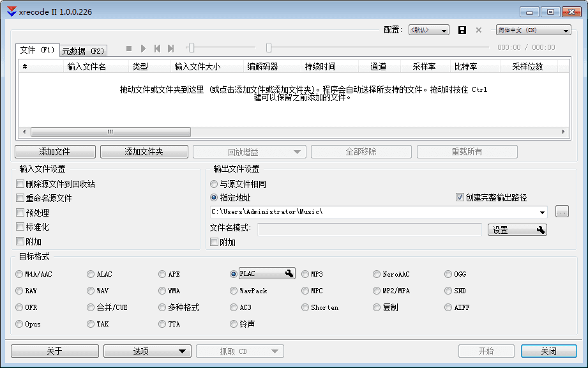This screenshot has width=588, height=368.
Task: Uncheck the 创建完整输出路径 checkbox
Action: pyautogui.click(x=458, y=197)
